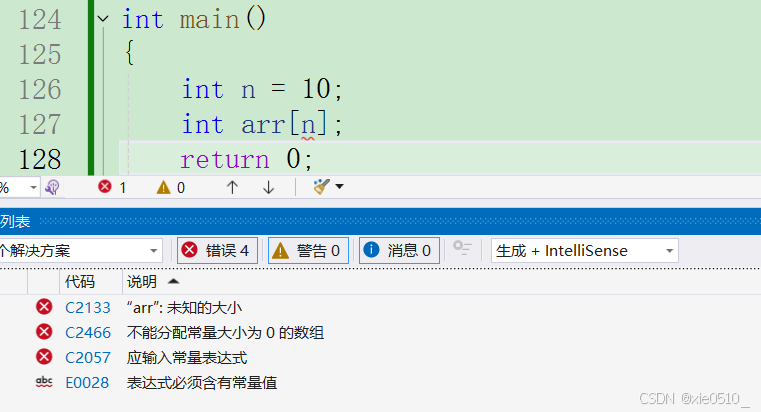761x412 pixels.
Task: Open the C2466 error code link
Action: [x=88, y=333]
